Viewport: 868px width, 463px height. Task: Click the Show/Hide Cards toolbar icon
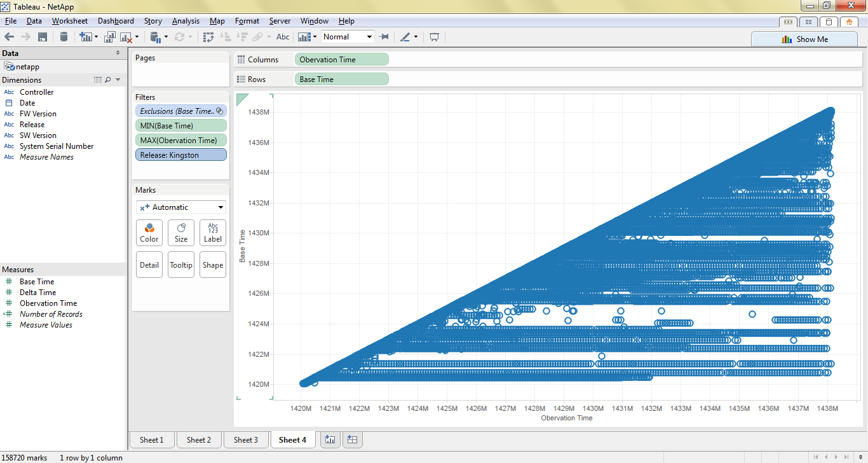pyautogui.click(x=304, y=37)
